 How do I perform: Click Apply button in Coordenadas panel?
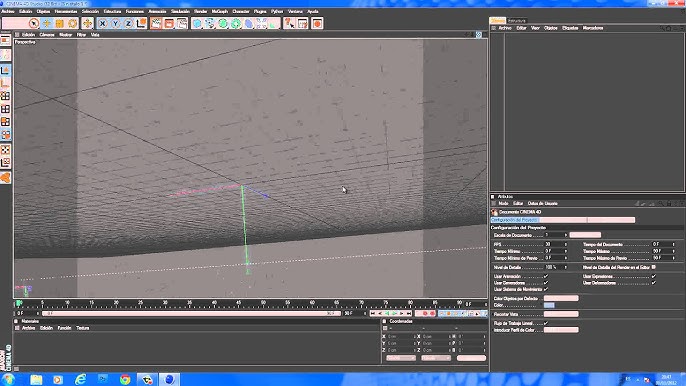pyautogui.click(x=471, y=358)
